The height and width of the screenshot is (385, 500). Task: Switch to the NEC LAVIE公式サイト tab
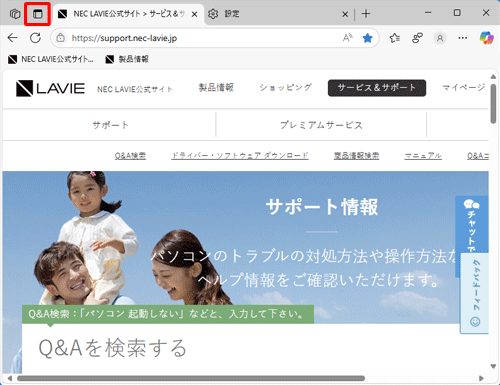128,14
